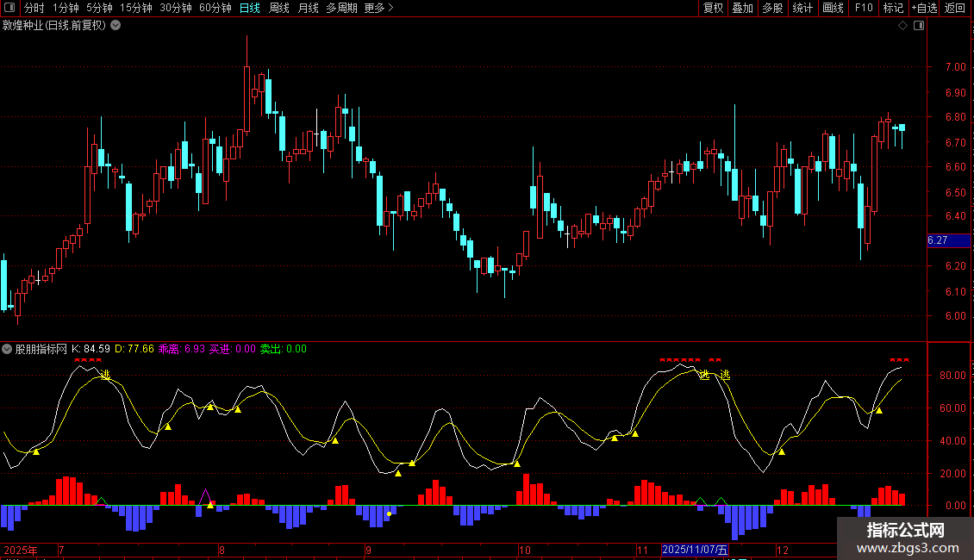The width and height of the screenshot is (974, 560).
Task: Select the 1分钟 period tab
Action: 66,8
